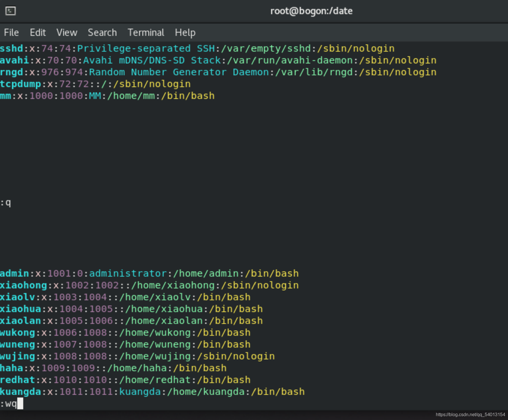The image size is (508, 420).
Task: Click the xiaohong user entry line
Action: pos(149,285)
